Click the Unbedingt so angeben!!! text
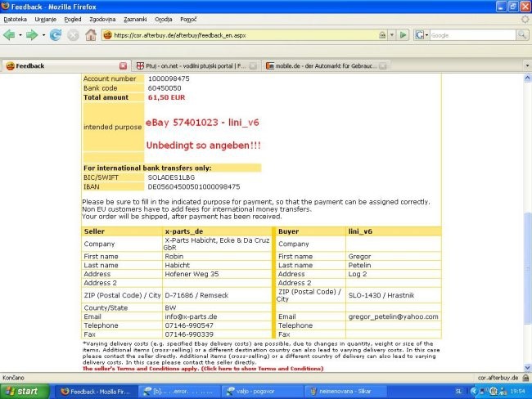The height and width of the screenshot is (399, 532). click(203, 146)
